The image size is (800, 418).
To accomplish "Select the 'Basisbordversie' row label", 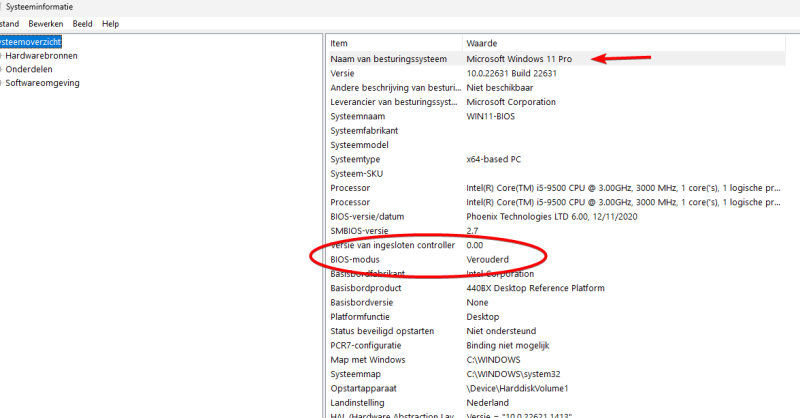I will (361, 302).
